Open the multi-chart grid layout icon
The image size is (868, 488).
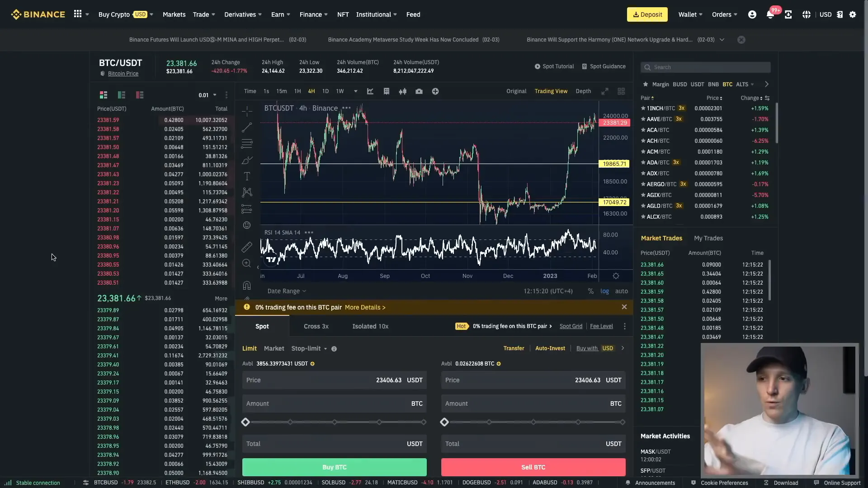621,91
